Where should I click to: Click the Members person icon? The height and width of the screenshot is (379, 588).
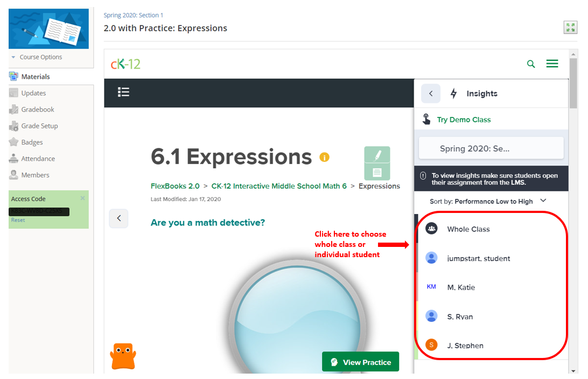[x=13, y=175]
